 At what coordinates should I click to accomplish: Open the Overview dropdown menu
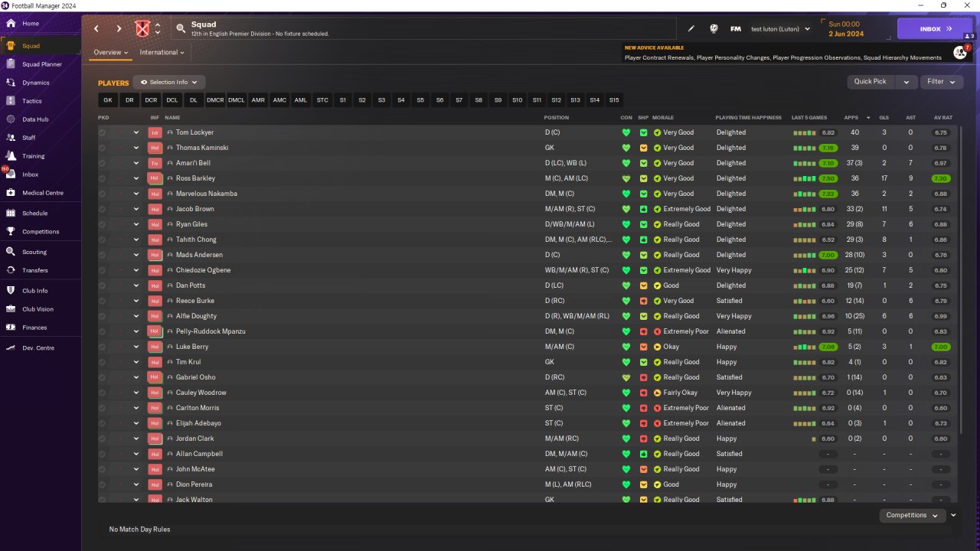pyautogui.click(x=110, y=53)
